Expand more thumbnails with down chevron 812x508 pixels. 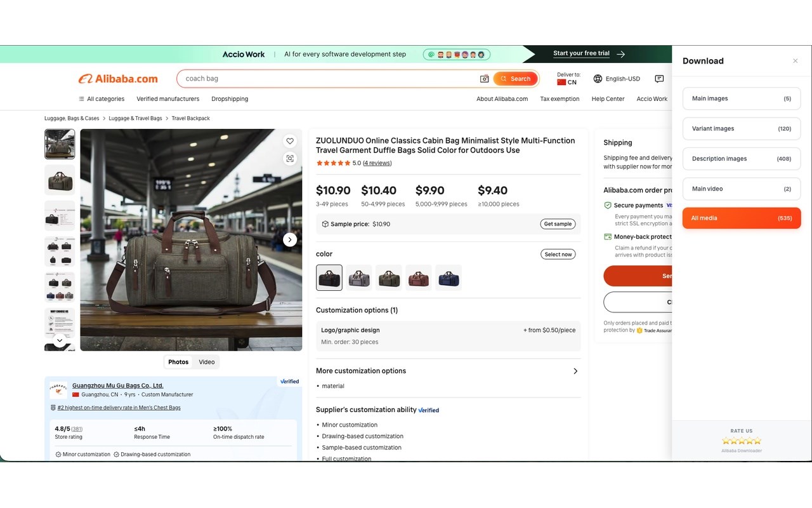pyautogui.click(x=60, y=341)
